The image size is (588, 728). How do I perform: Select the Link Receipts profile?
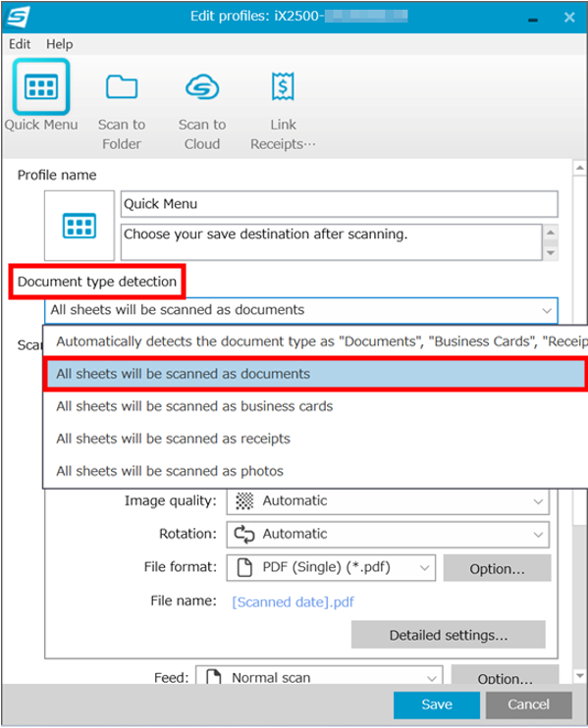[283, 110]
